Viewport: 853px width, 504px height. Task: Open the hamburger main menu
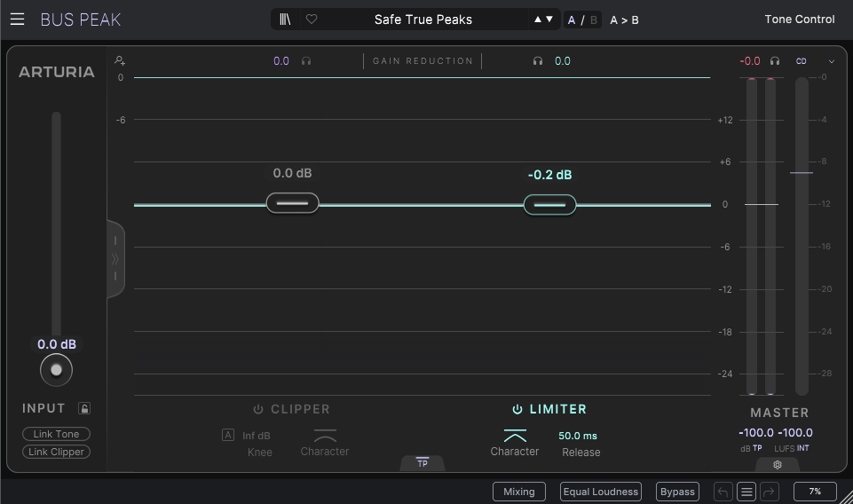point(18,20)
